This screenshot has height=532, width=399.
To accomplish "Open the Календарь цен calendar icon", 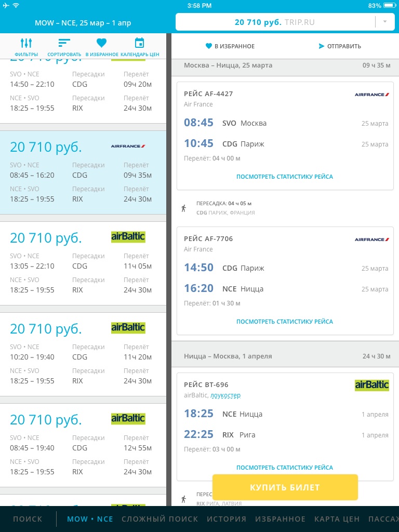I will [139, 43].
